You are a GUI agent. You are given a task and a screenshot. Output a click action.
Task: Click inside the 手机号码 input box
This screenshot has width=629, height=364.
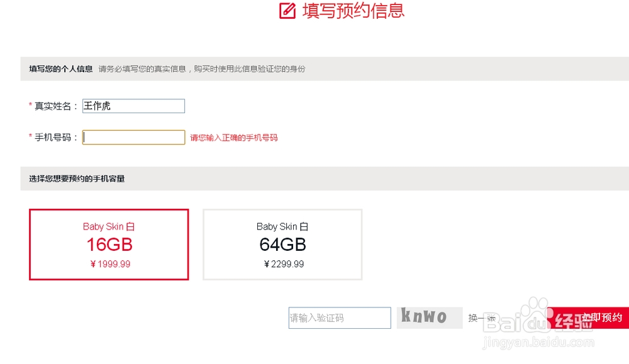click(x=133, y=137)
